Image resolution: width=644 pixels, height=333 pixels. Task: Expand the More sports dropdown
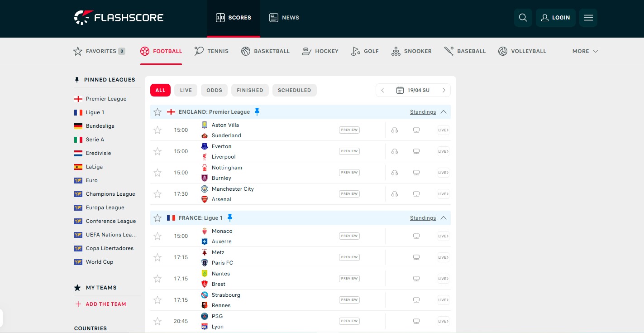[585, 51]
